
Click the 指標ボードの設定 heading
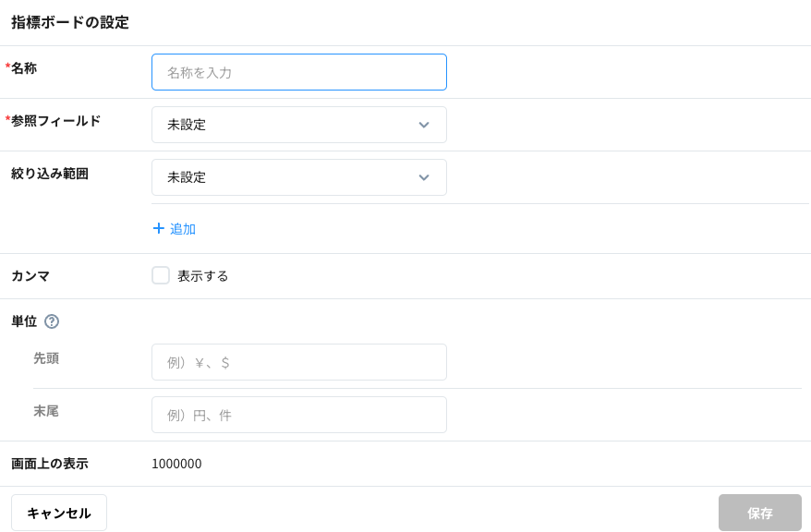pos(70,22)
